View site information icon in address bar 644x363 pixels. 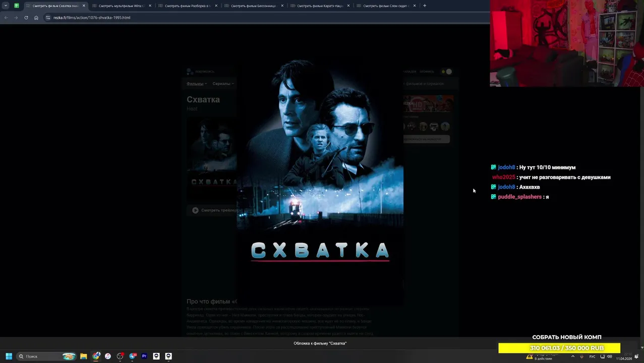tap(48, 18)
